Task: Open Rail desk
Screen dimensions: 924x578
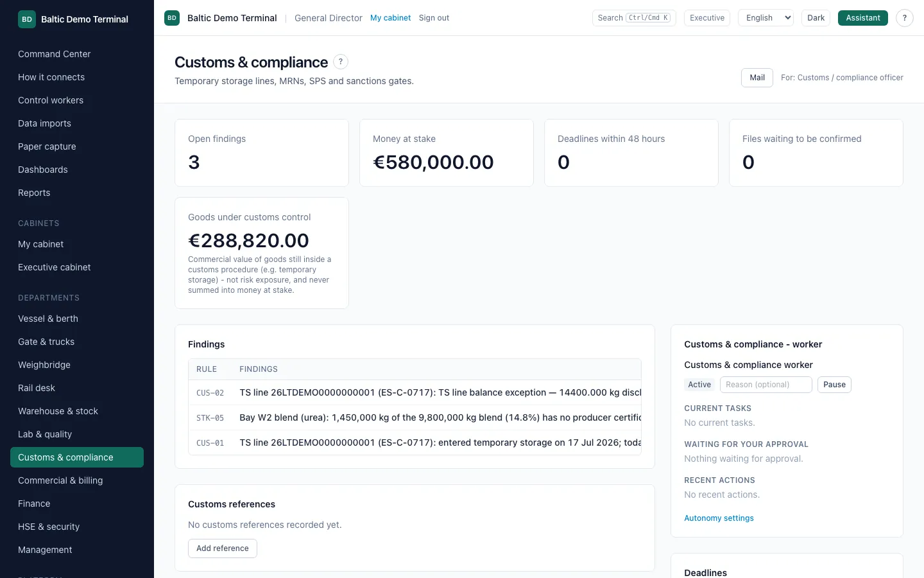Action: pyautogui.click(x=77, y=388)
